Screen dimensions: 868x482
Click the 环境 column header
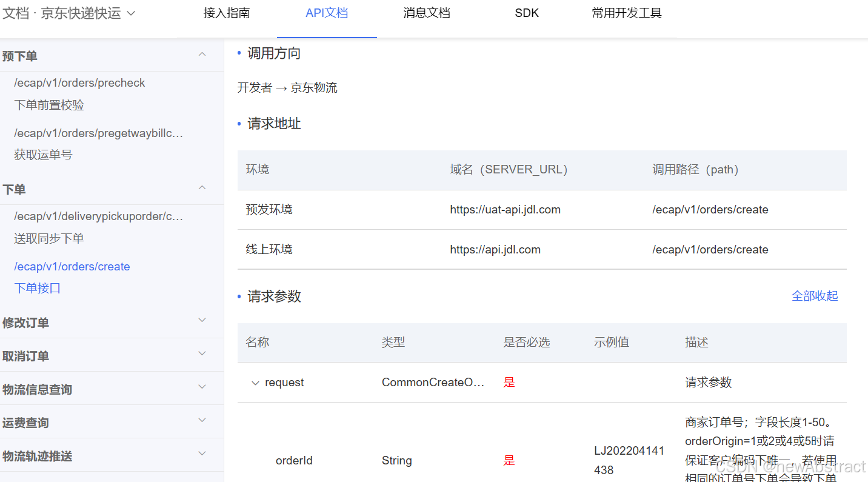click(x=258, y=170)
